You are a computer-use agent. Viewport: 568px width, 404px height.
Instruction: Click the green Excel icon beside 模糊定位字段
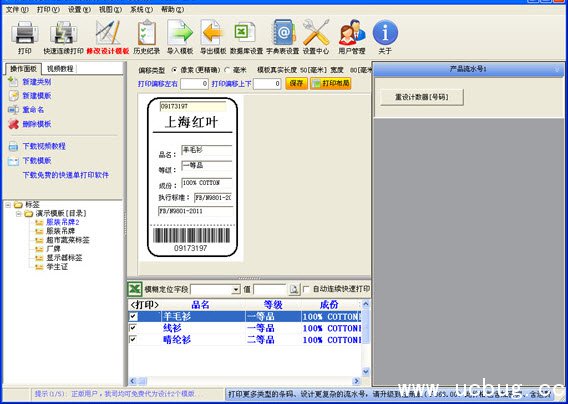[135, 289]
